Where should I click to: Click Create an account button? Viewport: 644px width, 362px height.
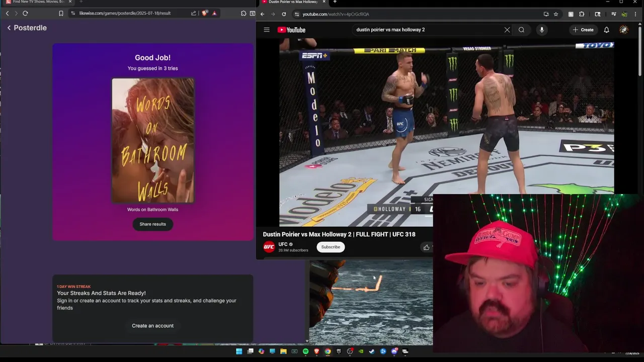(152, 326)
